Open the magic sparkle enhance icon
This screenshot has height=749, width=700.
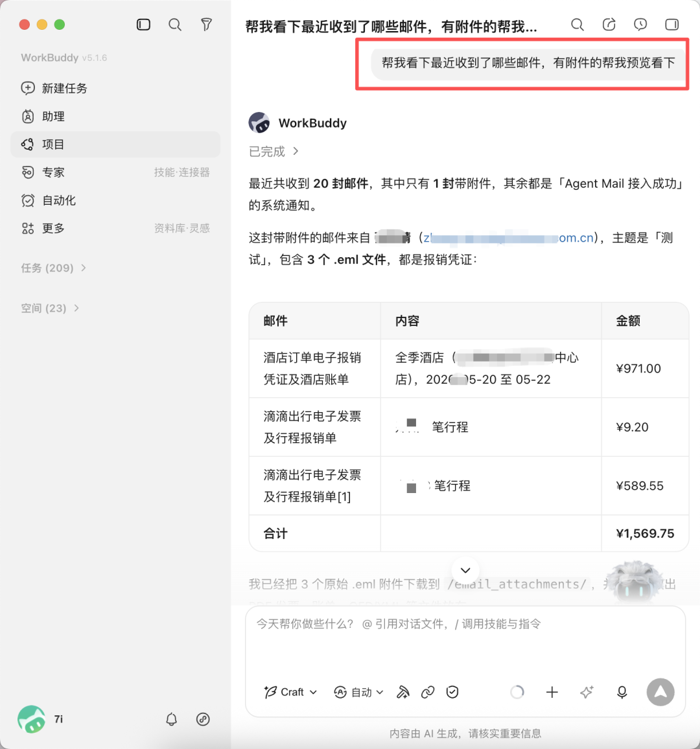(587, 692)
